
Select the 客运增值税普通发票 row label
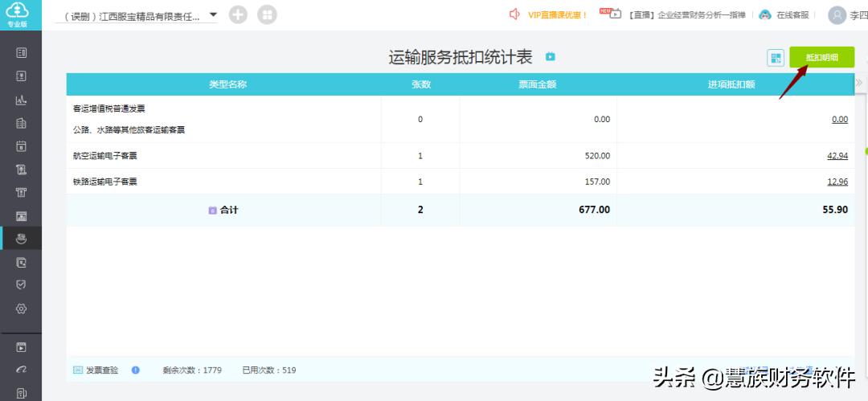(x=109, y=108)
